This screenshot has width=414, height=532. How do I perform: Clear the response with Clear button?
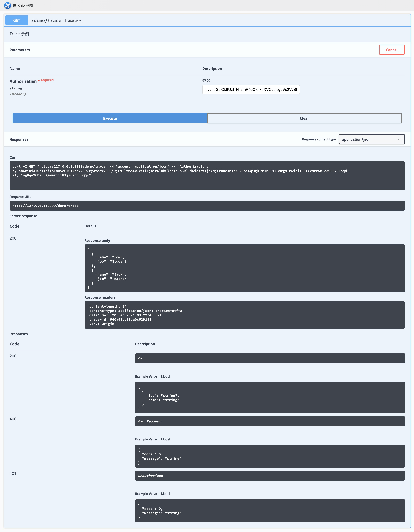(x=304, y=118)
